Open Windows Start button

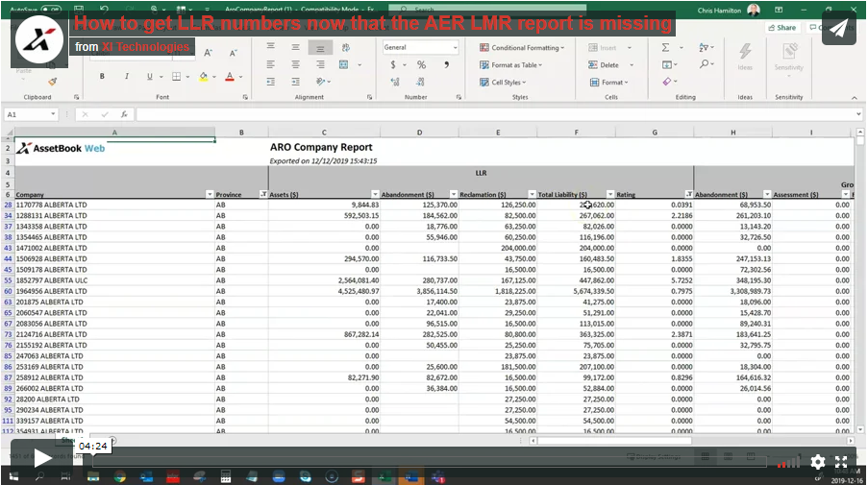click(x=13, y=476)
